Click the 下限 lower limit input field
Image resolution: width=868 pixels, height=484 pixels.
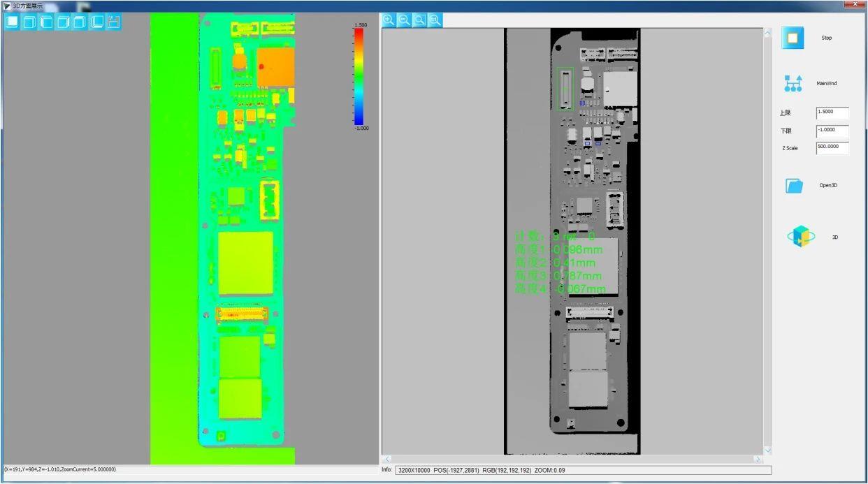tap(832, 131)
